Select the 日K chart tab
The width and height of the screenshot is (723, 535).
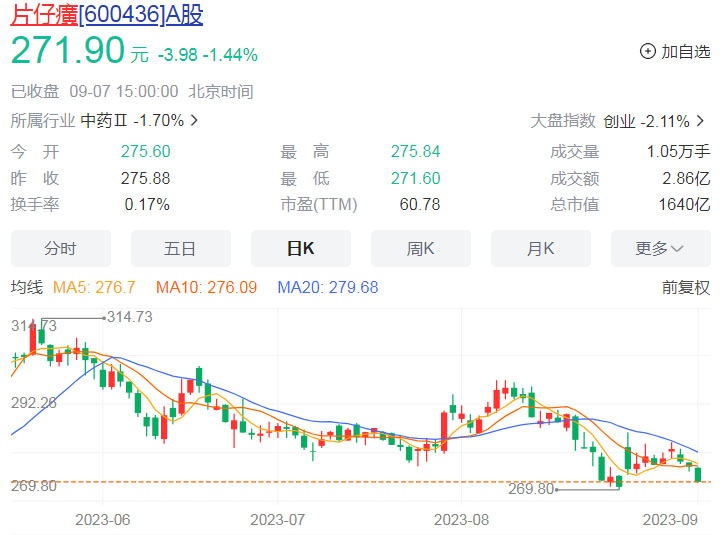point(301,248)
